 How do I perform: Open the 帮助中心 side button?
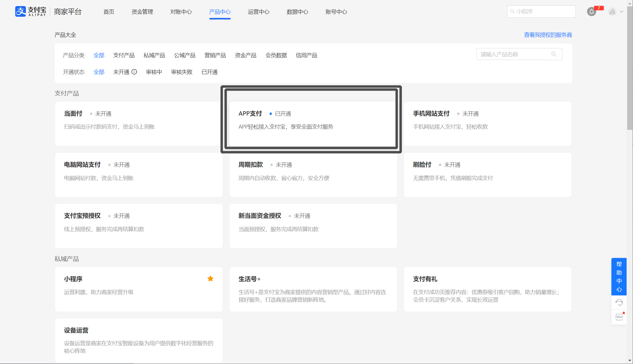coord(619,276)
